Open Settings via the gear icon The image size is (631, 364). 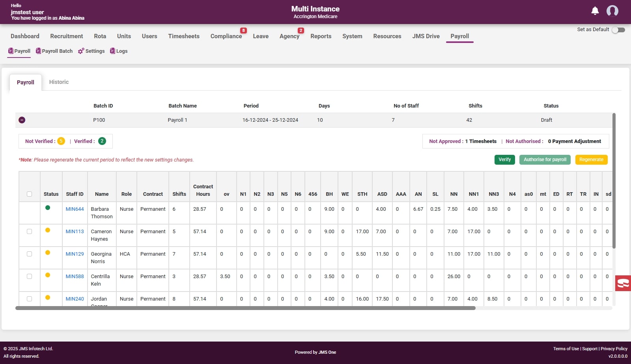click(81, 51)
